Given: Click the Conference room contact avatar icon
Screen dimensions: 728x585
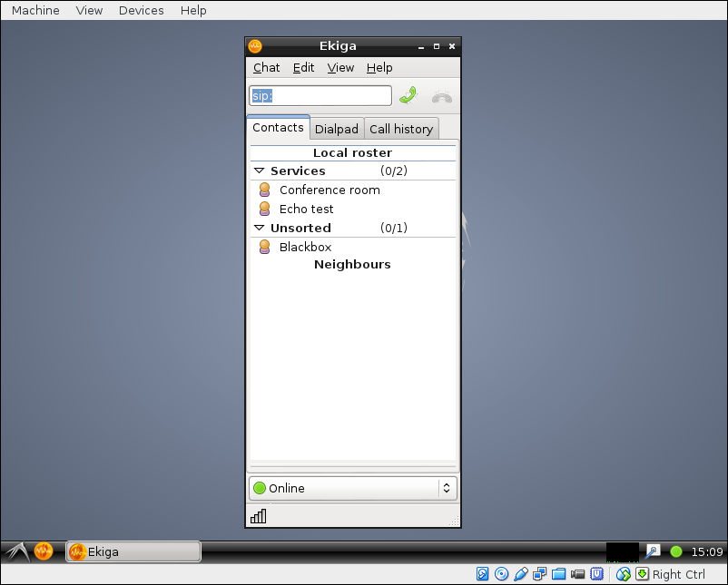Looking at the screenshot, I should [265, 190].
